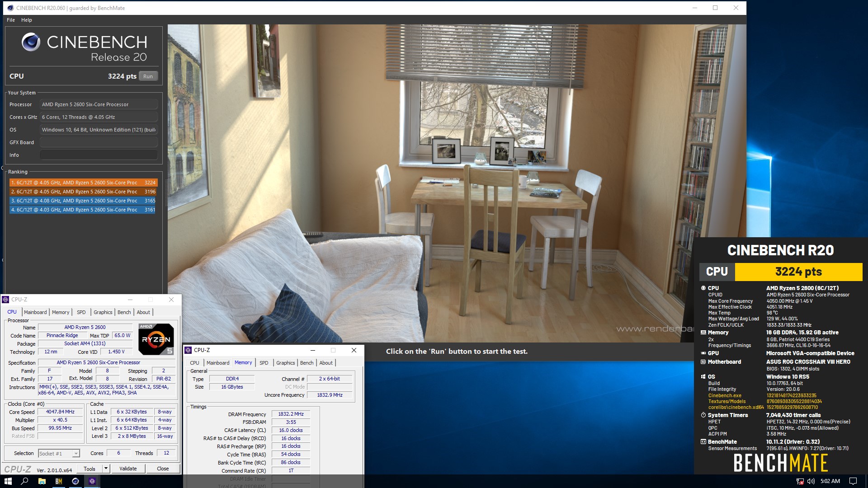Click the Info text field in Cinebench

point(99,155)
